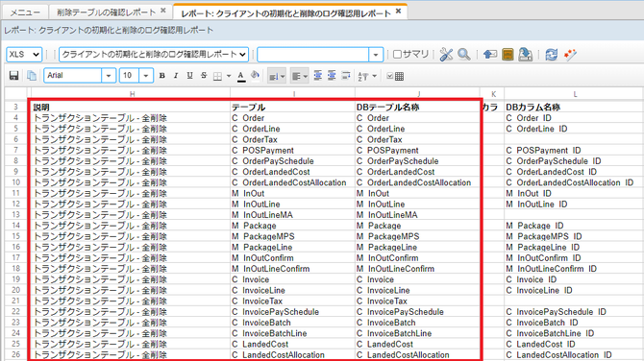Click the brown archive icon
This screenshot has width=644, height=361.
coord(508,55)
